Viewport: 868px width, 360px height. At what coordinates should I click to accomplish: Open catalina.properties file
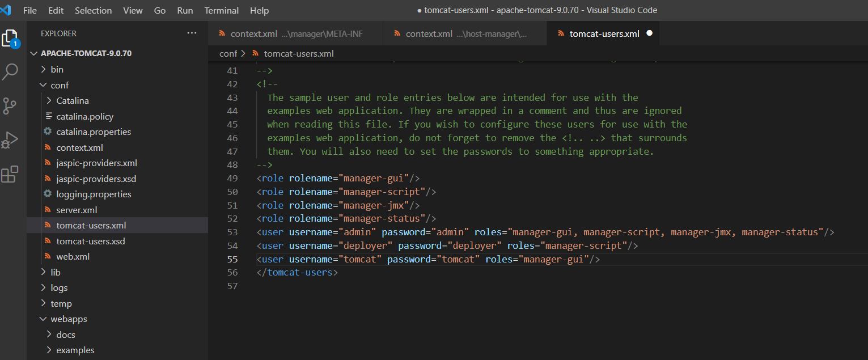[94, 132]
